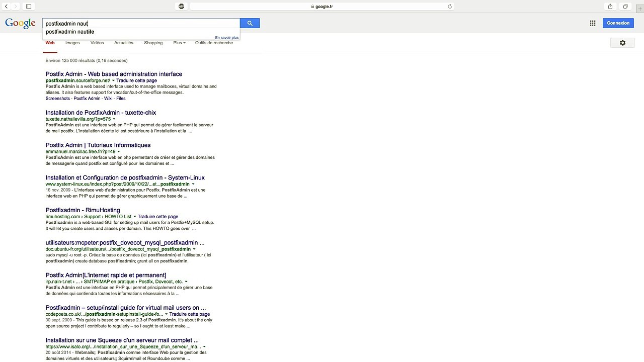Screen dimensions: 644x362
Task: Expand dropdown arrow beside emmanuel.marcillac.free.fr
Action: pos(119,152)
